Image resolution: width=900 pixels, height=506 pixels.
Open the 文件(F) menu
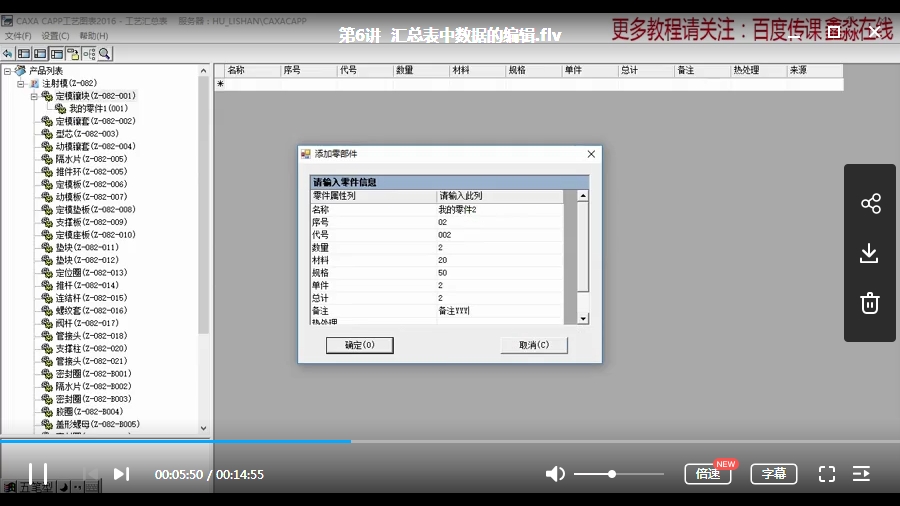point(18,36)
